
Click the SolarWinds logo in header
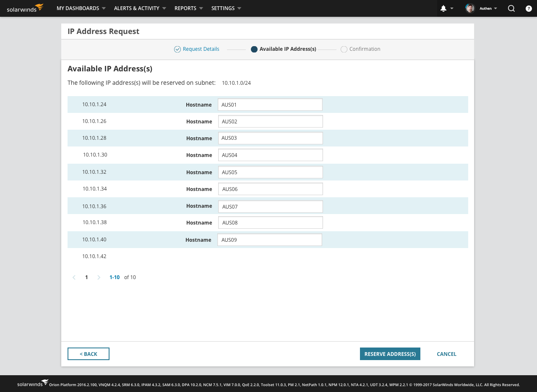click(x=25, y=8)
